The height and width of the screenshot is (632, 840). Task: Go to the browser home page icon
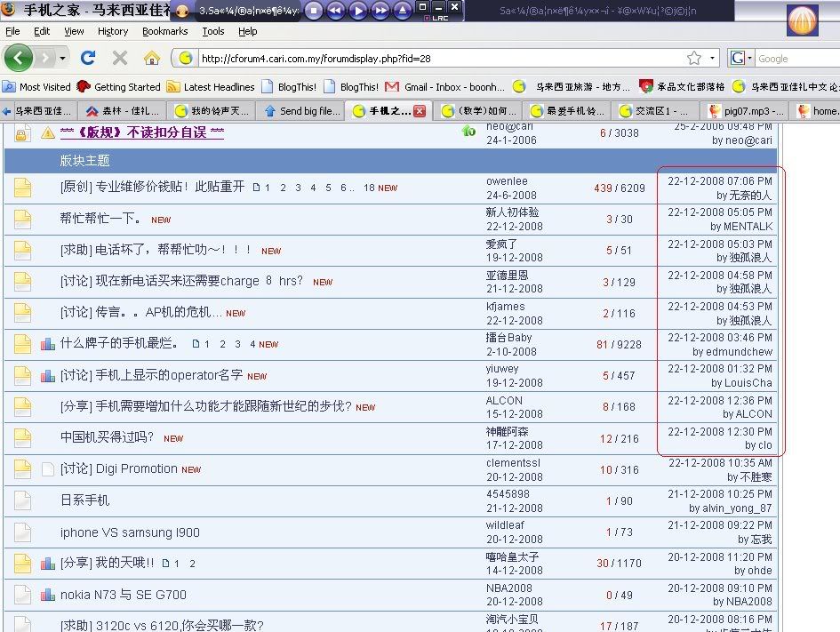coord(152,58)
